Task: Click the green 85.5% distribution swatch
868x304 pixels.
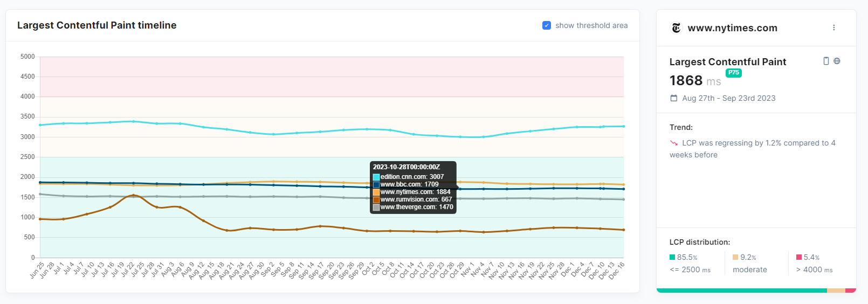Action: click(x=672, y=257)
